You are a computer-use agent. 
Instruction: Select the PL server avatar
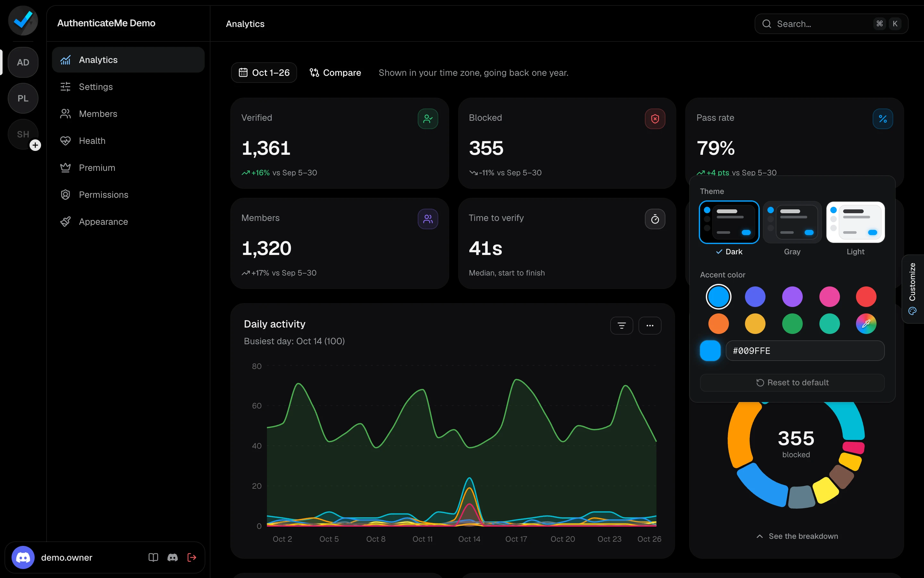(23, 98)
